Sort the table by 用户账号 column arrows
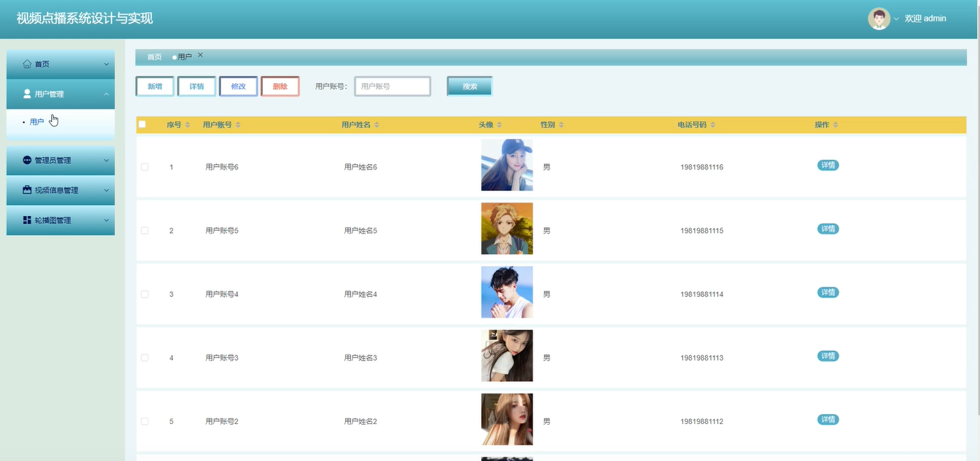 click(238, 125)
